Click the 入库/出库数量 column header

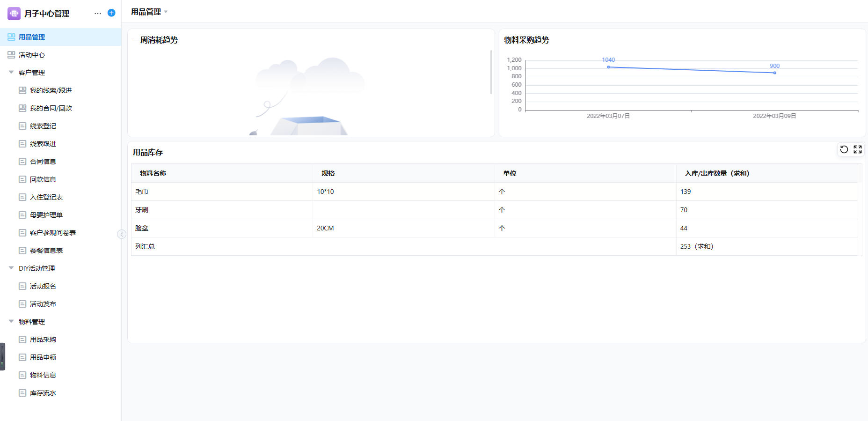click(x=717, y=173)
